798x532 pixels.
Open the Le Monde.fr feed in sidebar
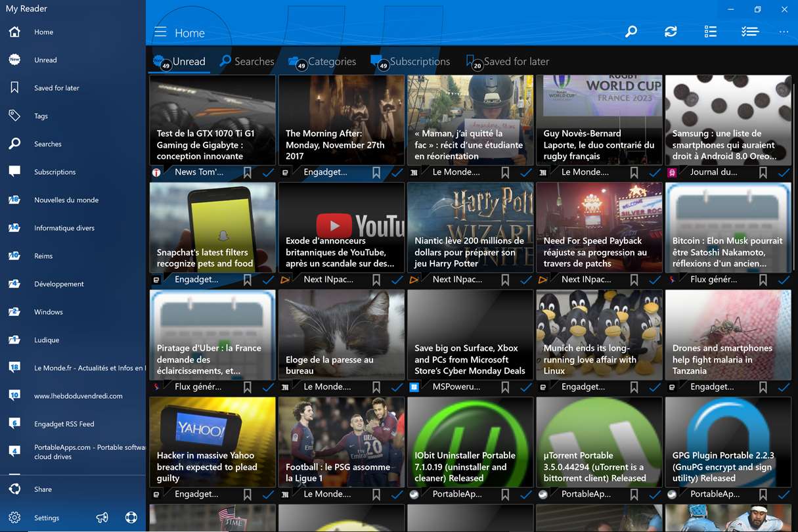(73, 368)
